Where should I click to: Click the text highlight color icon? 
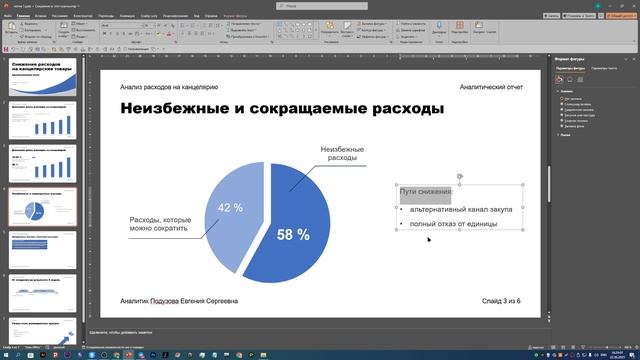coord(158,34)
